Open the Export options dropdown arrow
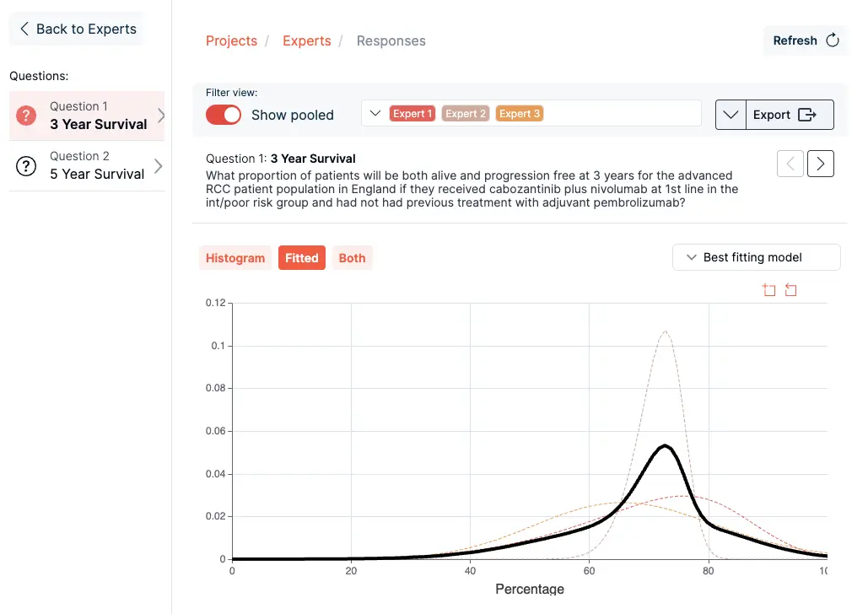868x614 pixels. (731, 115)
